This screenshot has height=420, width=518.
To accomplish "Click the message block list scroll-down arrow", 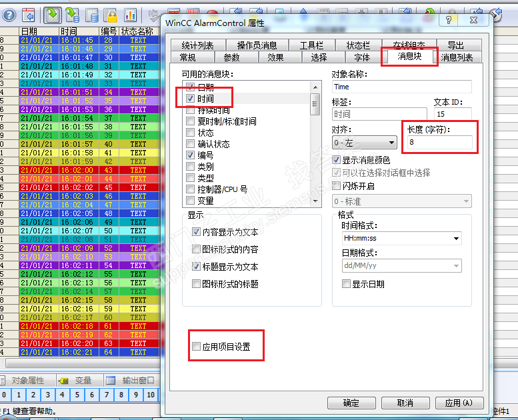I will [x=315, y=201].
